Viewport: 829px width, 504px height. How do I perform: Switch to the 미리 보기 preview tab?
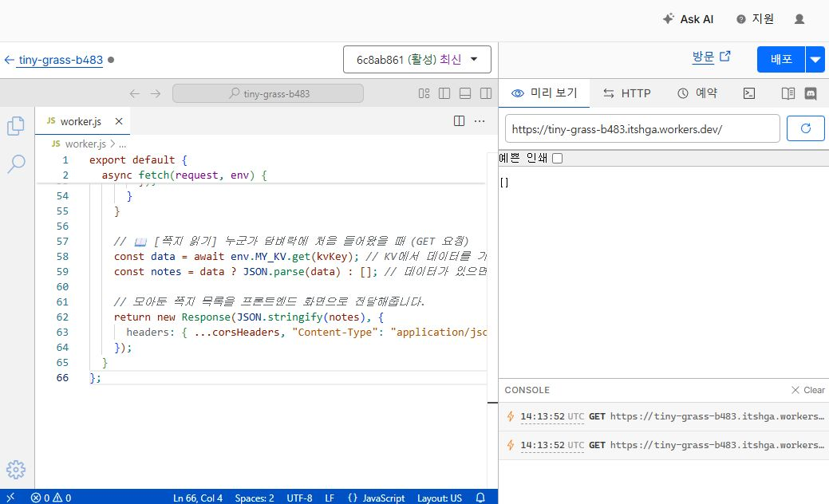click(x=544, y=93)
